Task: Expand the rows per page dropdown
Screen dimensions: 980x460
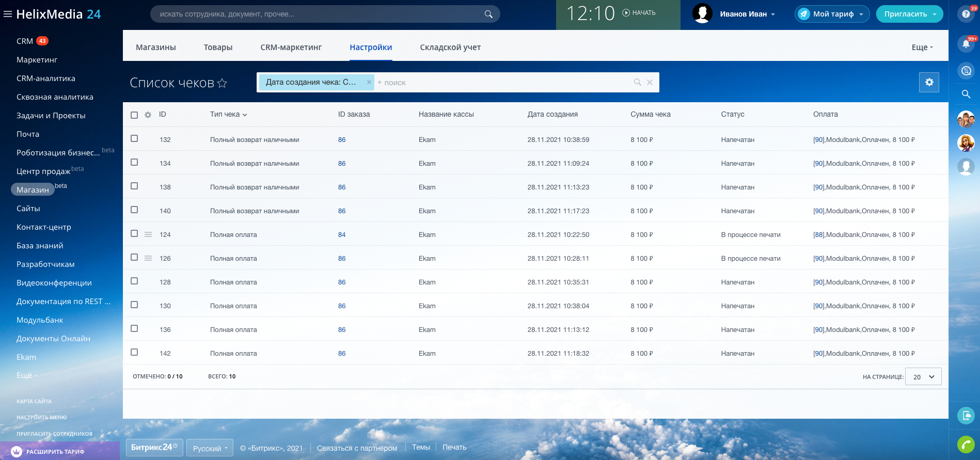Action: (923, 377)
